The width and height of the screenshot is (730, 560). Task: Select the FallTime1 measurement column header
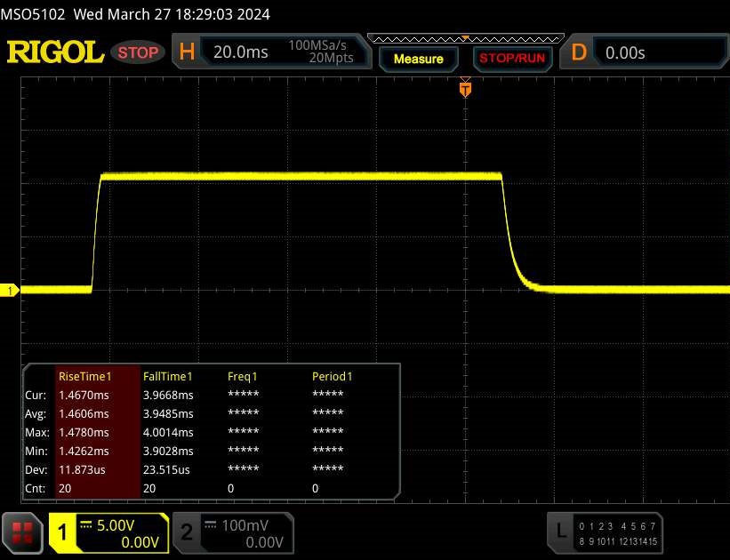point(167,376)
